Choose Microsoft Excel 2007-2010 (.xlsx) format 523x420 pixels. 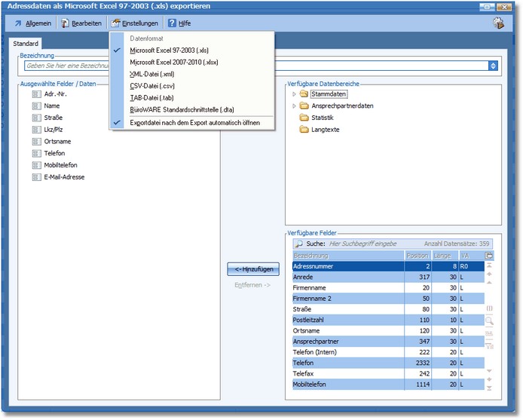point(173,62)
